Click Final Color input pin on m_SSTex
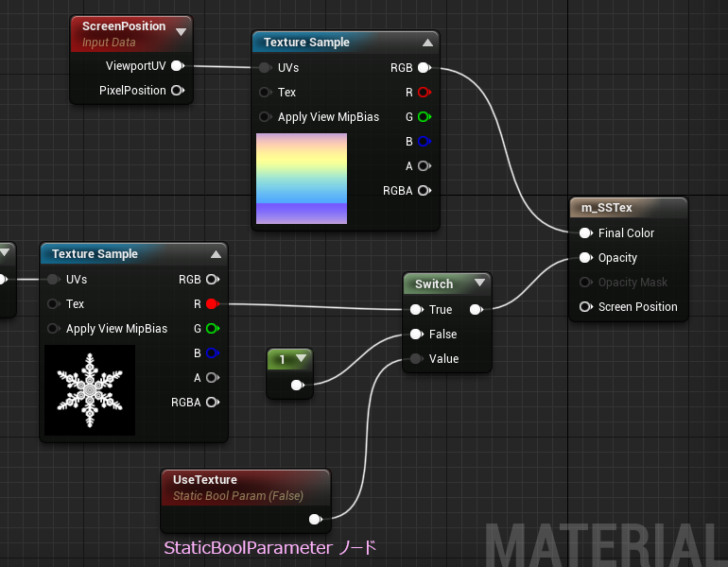Viewport: 728px width, 567px height. point(586,232)
